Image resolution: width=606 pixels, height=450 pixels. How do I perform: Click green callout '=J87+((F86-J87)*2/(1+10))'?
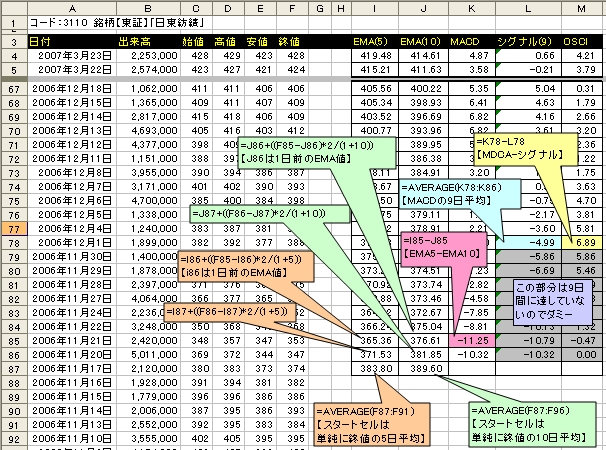click(x=270, y=214)
